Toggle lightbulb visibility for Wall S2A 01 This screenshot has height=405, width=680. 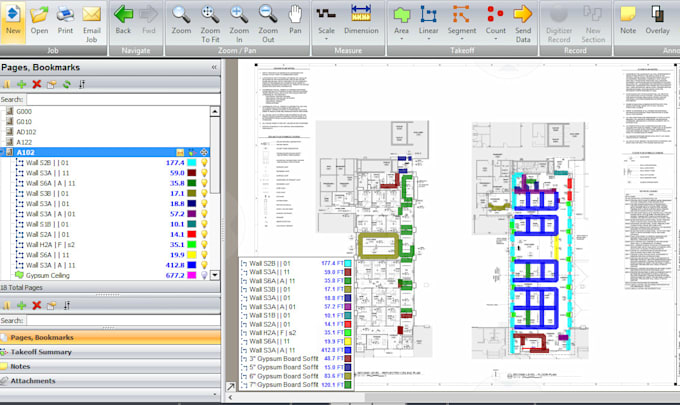(204, 235)
